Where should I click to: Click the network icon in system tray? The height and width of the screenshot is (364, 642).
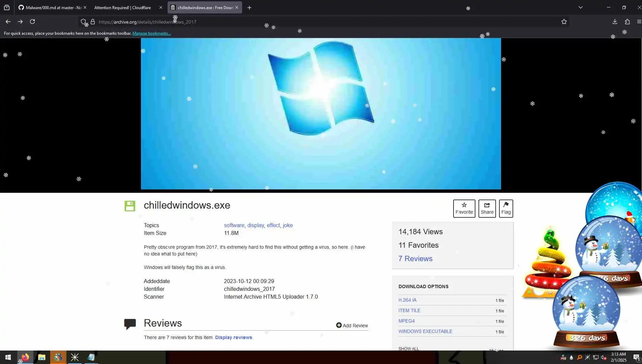click(596, 358)
